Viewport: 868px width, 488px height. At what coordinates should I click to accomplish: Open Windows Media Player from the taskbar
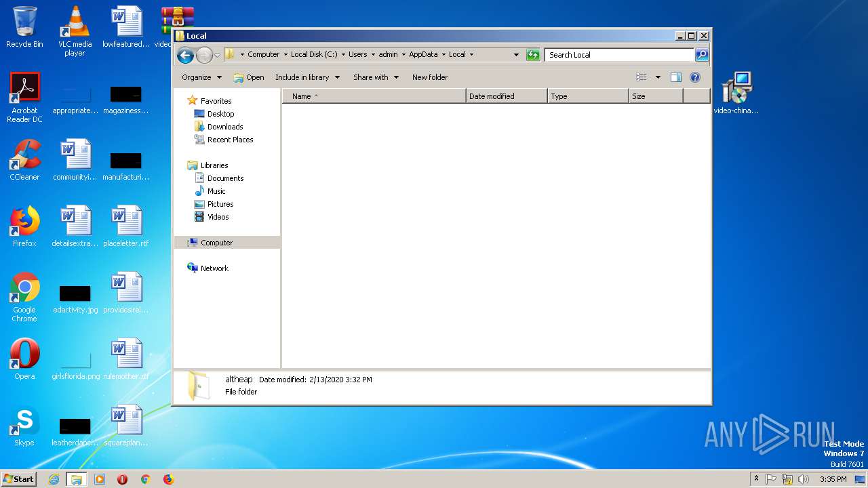(x=100, y=479)
